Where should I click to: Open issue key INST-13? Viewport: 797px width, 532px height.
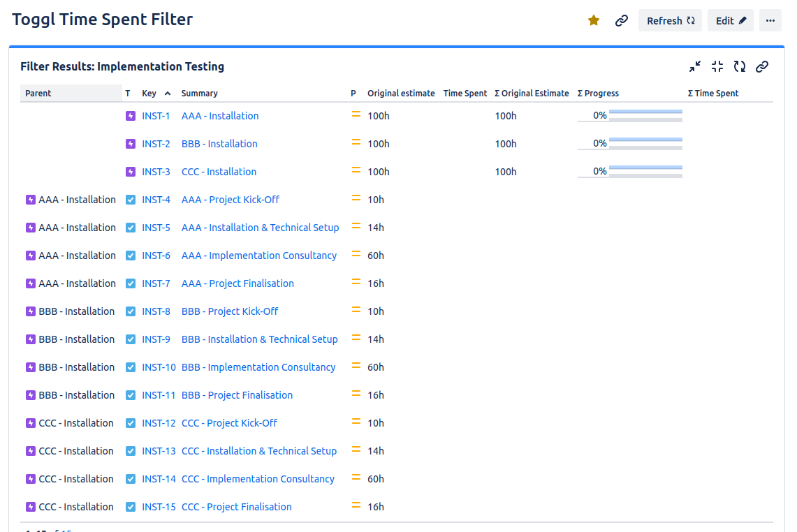[159, 451]
